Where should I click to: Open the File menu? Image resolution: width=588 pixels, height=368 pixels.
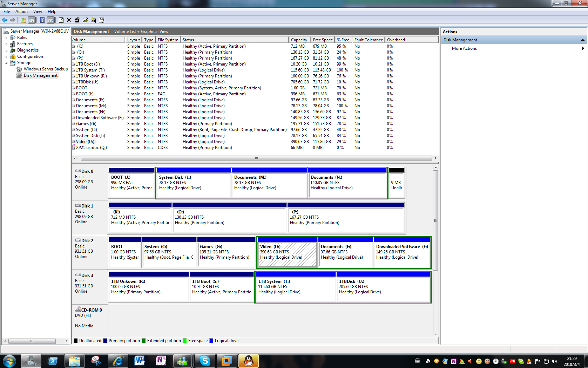7,12
